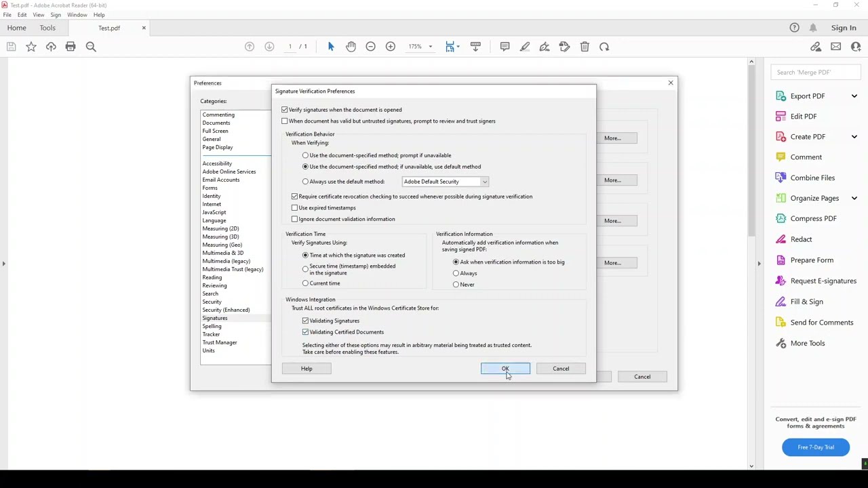868x488 pixels.
Task: Uncheck Verify signatures when document is opened
Action: [x=285, y=110]
